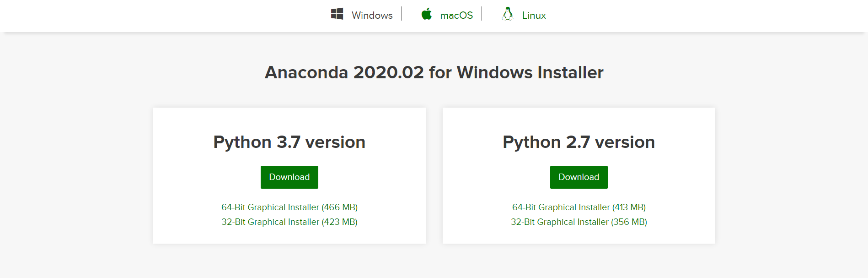Switch to the Windows tab label
Screen dimensions: 868x278
(x=372, y=16)
